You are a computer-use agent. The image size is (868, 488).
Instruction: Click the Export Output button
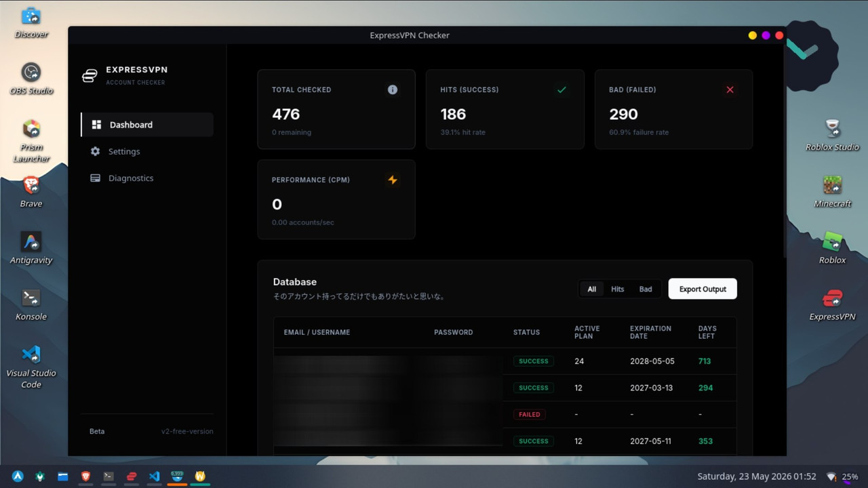click(x=703, y=289)
